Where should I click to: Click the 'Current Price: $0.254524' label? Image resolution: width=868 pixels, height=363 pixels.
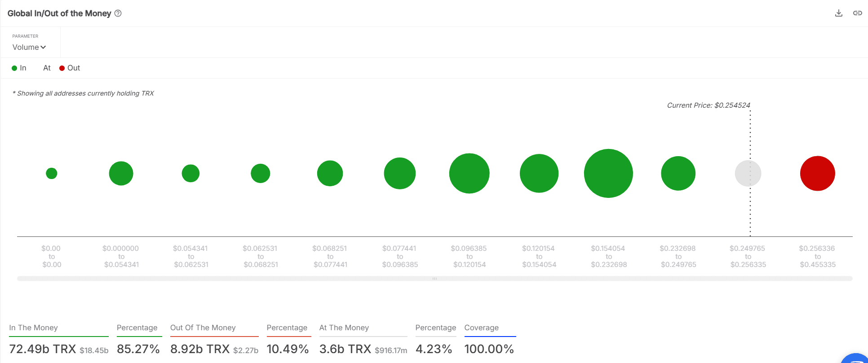[x=708, y=105]
